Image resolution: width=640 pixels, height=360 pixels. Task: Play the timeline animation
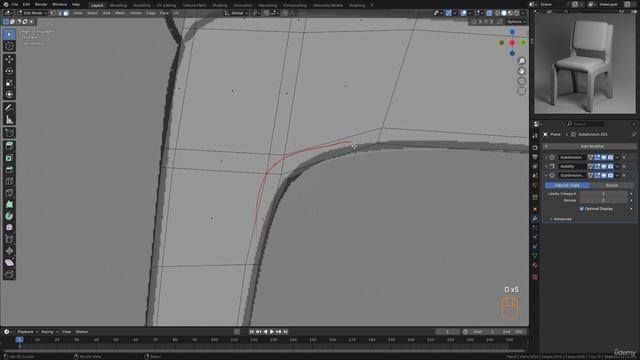coord(272,332)
